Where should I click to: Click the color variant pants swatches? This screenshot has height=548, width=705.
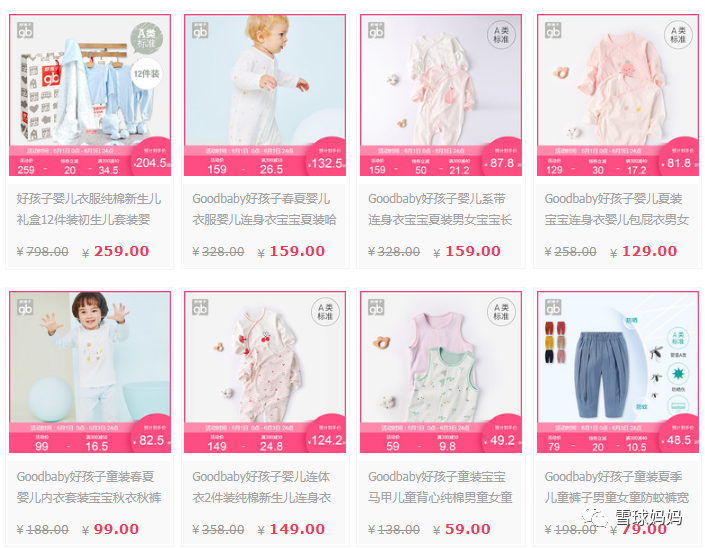[x=555, y=342]
